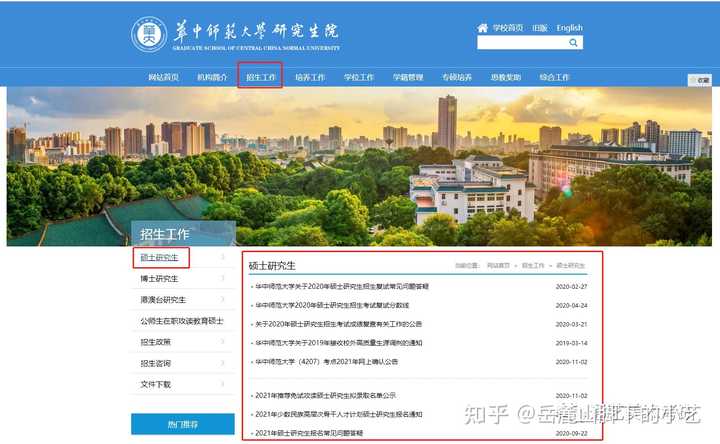Expand chevron on 港澳台研究生 row

point(223,299)
